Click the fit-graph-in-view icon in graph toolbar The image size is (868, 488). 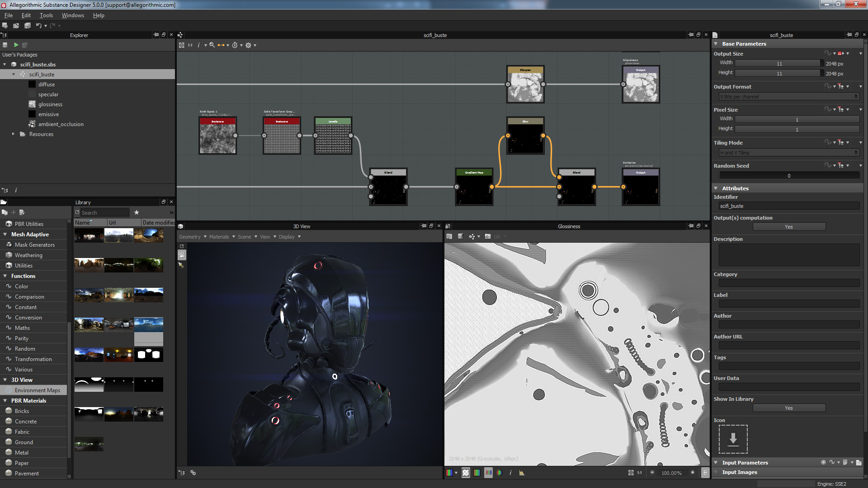[x=182, y=45]
